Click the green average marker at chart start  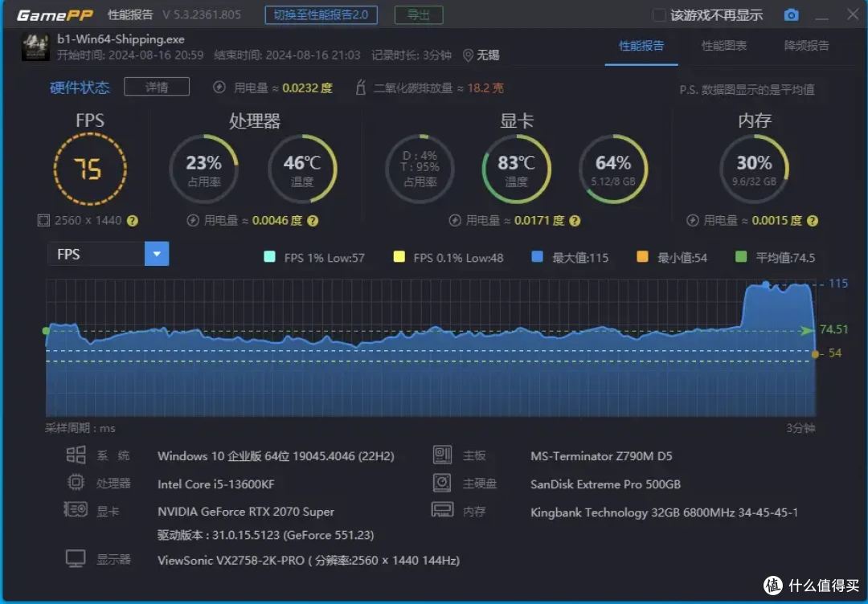[46, 331]
